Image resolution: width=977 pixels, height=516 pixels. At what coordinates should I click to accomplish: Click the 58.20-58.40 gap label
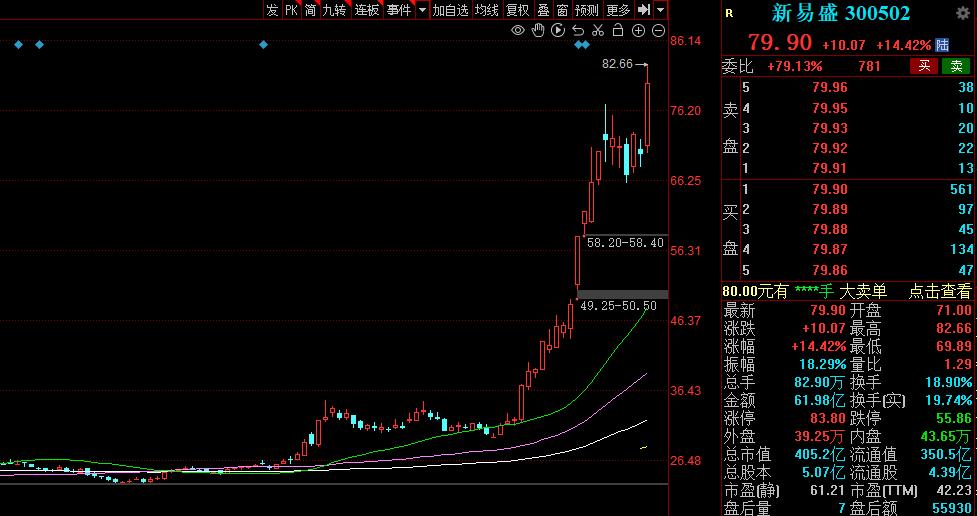click(625, 243)
